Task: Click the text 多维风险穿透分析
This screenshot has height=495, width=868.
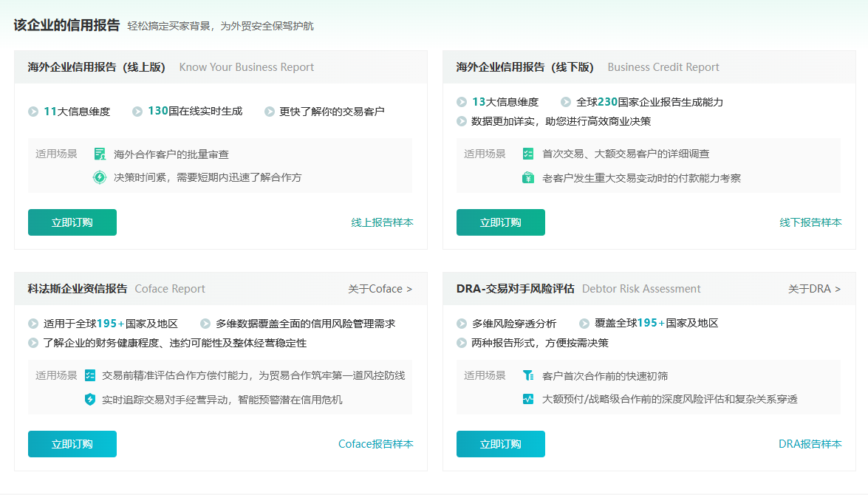Action: click(513, 324)
